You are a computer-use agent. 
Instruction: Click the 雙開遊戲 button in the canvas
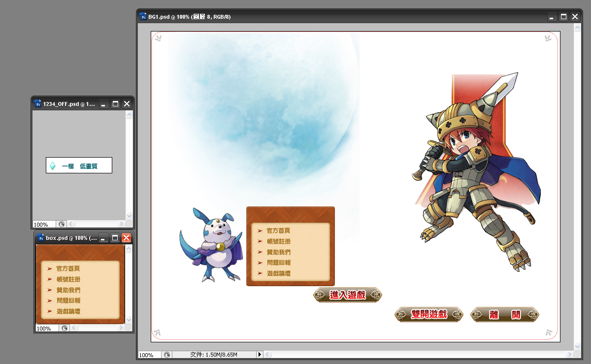click(429, 314)
